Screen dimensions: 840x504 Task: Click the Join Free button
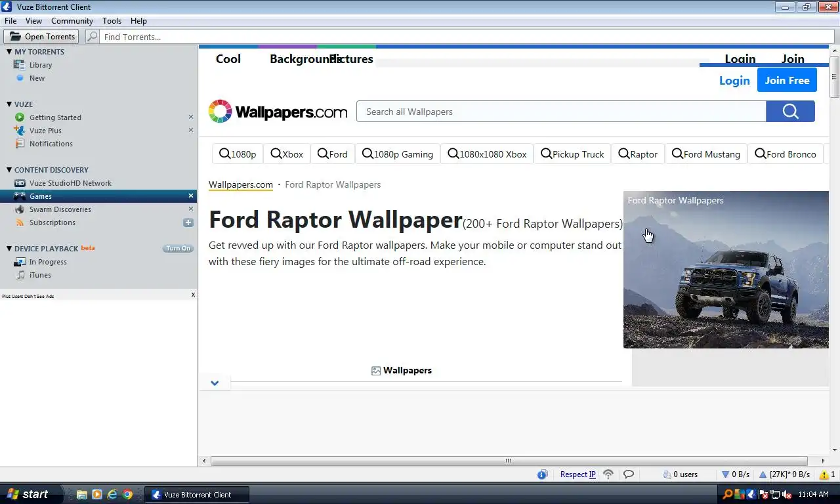tap(787, 80)
